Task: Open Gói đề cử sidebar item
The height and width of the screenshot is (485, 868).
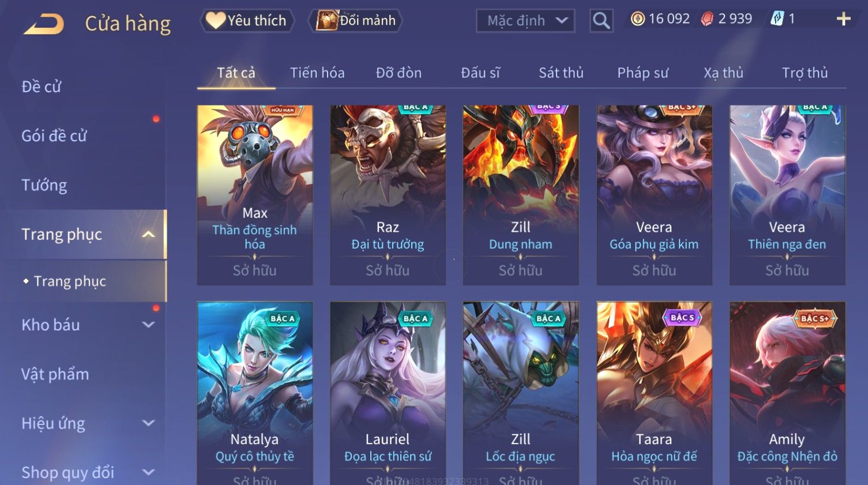Action: [54, 136]
